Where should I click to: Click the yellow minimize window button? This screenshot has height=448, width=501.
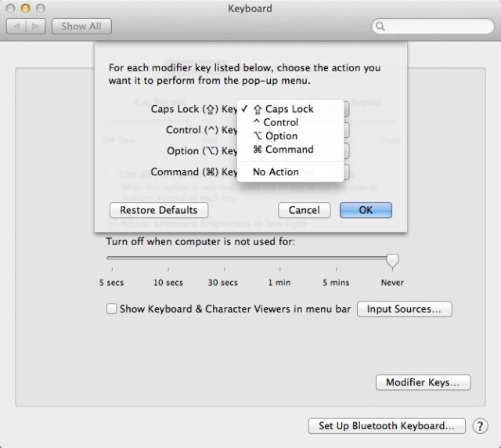25,9
